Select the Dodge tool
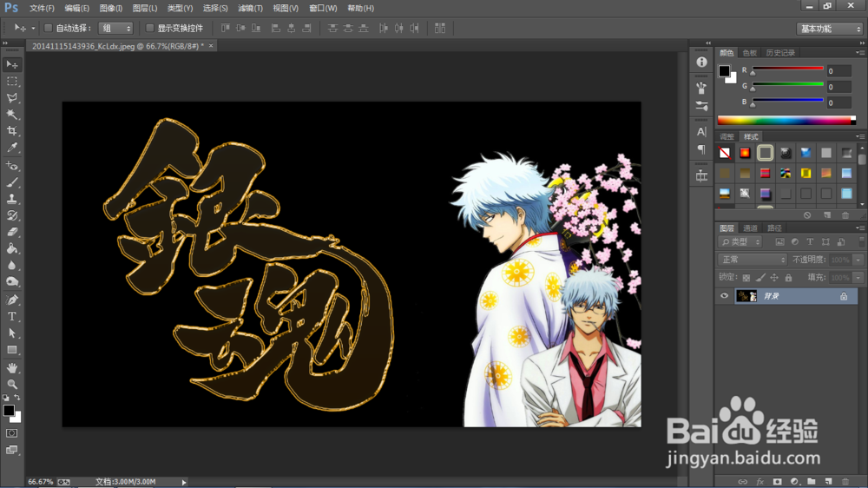The width and height of the screenshot is (868, 488). (x=11, y=282)
